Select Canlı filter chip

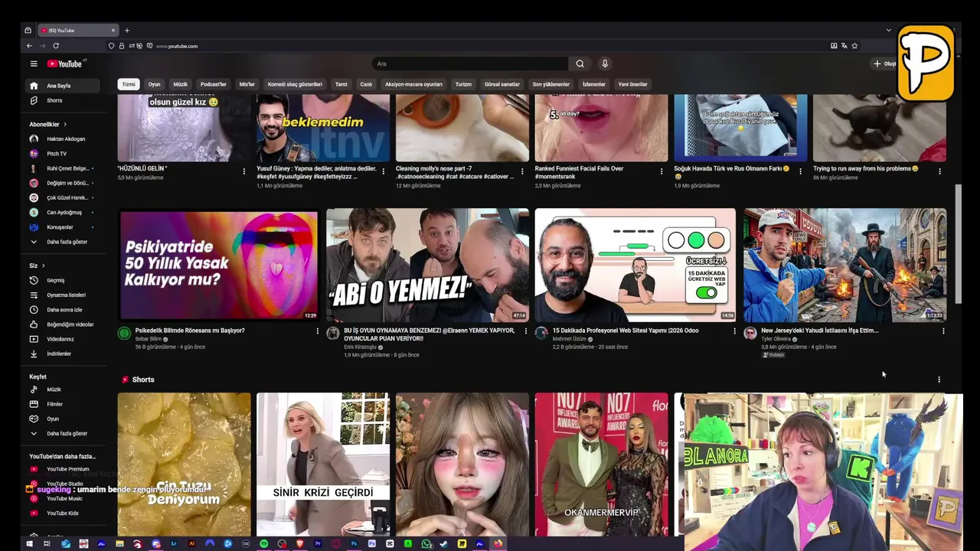click(366, 84)
